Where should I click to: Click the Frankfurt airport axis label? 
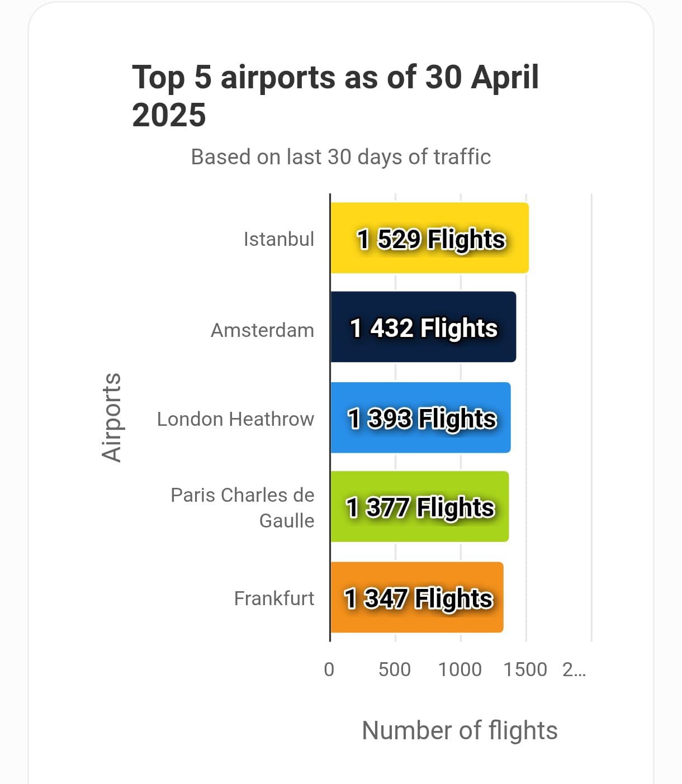coord(274,598)
